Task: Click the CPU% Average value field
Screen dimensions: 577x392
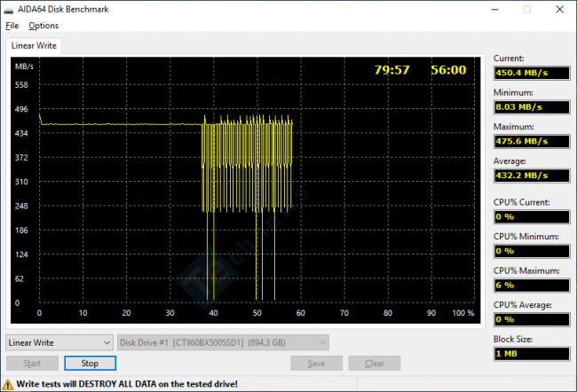Action: click(x=532, y=319)
